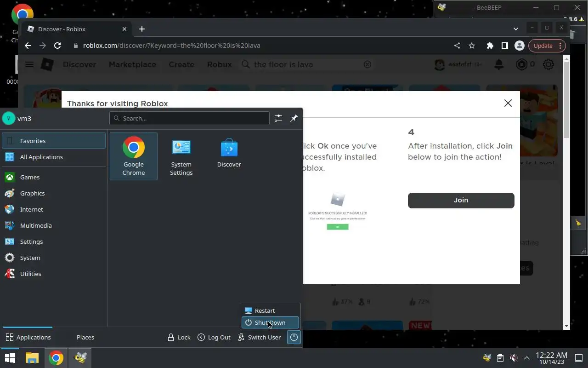Click BeeBEEP system tray icon
The image size is (588, 368).
487,357
